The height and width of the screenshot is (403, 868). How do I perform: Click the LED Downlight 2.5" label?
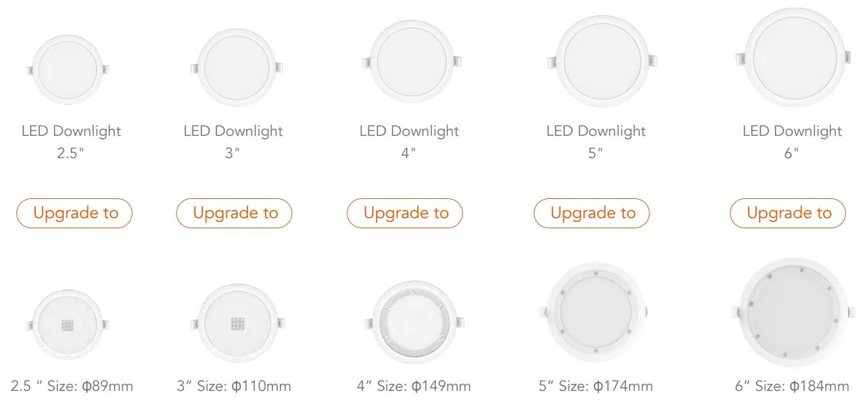pos(71,142)
